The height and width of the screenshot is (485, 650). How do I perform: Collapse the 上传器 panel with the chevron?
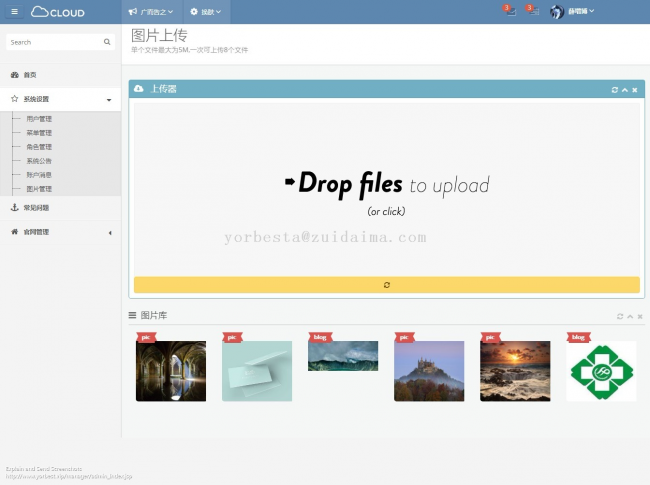[625, 90]
